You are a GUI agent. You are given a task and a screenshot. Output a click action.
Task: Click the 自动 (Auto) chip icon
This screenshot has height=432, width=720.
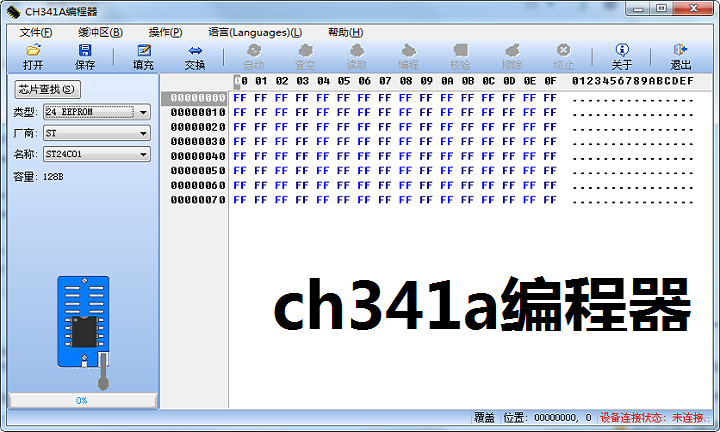coord(254,50)
